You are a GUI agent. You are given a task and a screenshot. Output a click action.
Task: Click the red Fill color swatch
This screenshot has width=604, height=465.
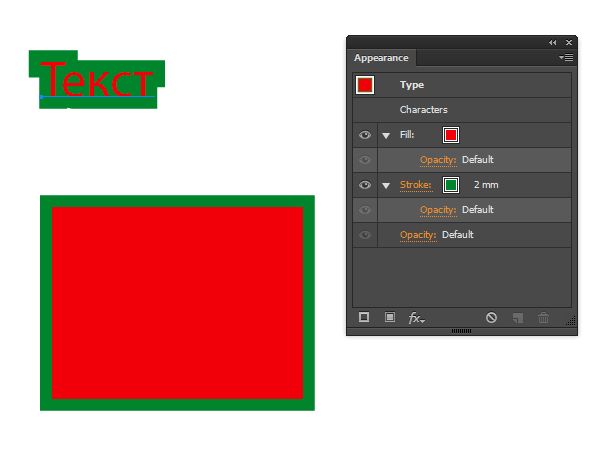tap(451, 135)
